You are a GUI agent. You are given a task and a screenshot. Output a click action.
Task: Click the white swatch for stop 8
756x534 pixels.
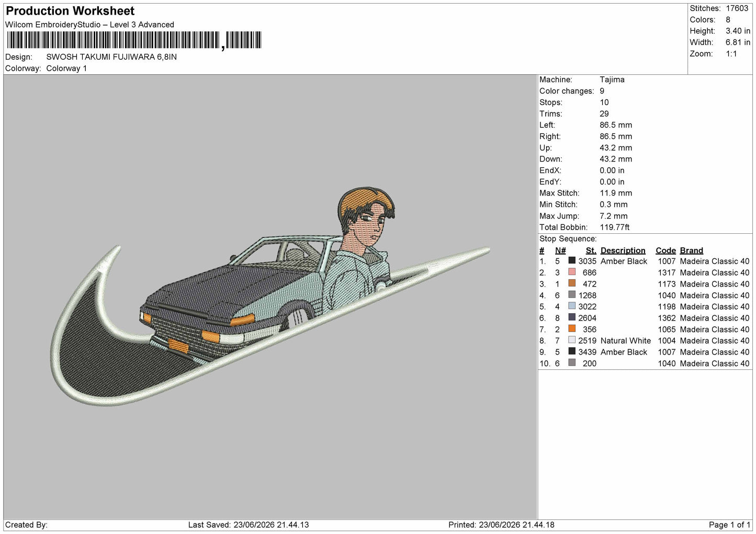[572, 340]
